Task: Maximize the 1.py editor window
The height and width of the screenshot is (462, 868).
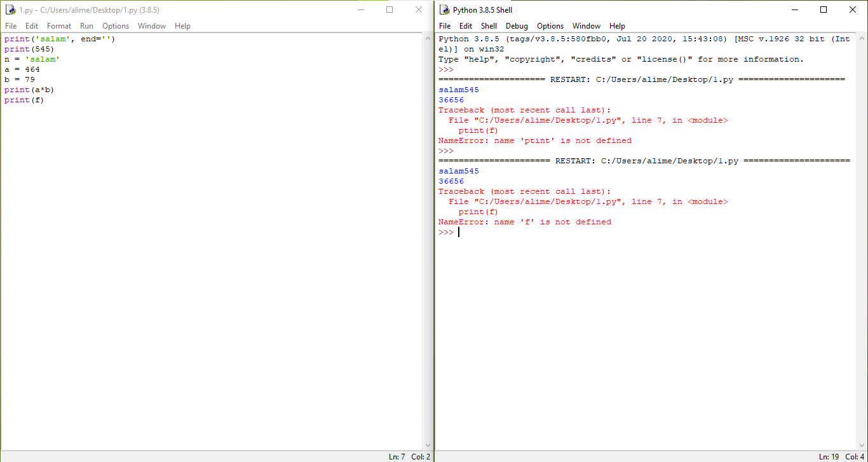Action: 390,10
